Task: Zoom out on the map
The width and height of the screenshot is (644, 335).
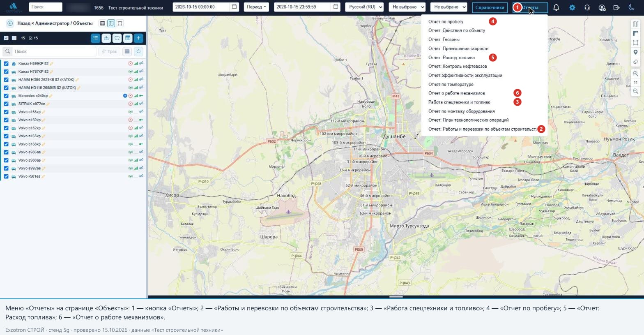Action: coord(635,91)
